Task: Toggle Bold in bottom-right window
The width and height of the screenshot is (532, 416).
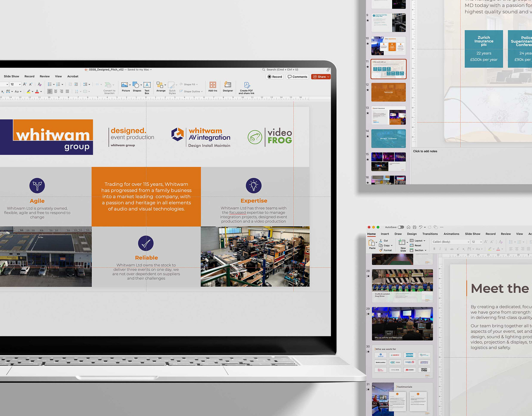Action: point(434,249)
